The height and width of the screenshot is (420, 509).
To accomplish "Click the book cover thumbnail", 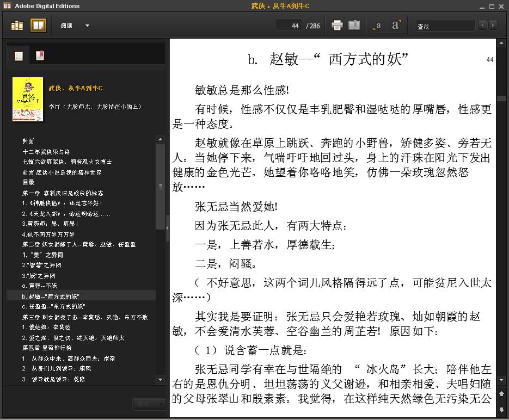I will click(x=28, y=99).
